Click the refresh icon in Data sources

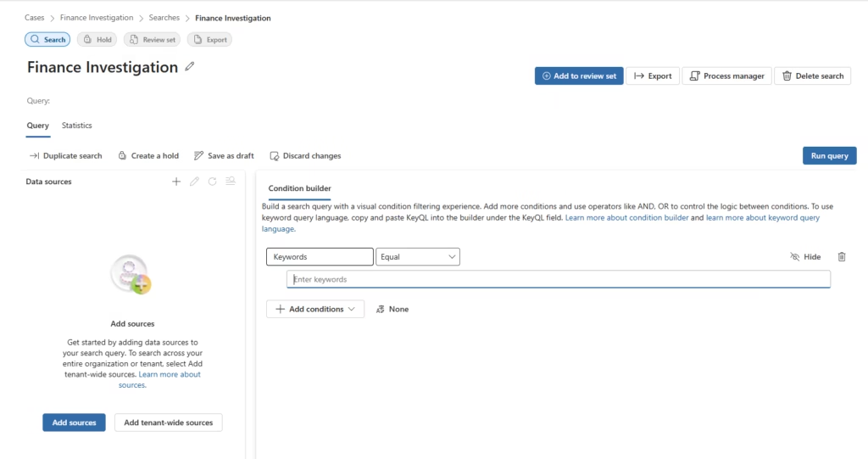point(212,182)
